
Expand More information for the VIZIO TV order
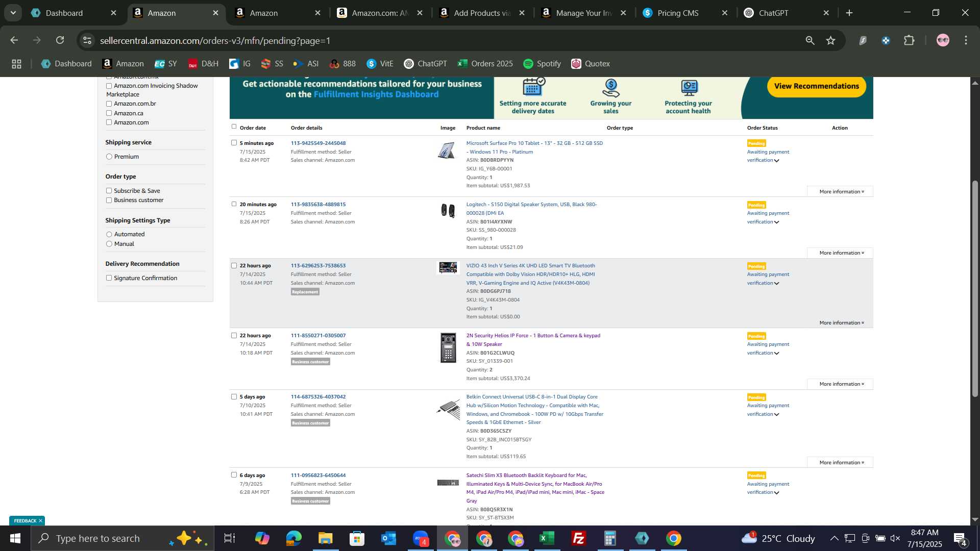point(840,323)
